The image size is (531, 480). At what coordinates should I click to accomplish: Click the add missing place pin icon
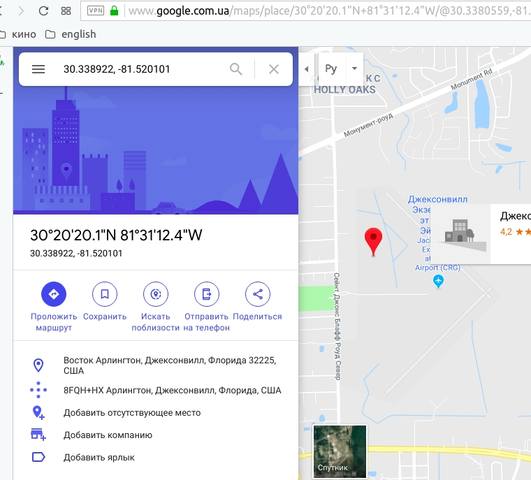click(x=38, y=413)
